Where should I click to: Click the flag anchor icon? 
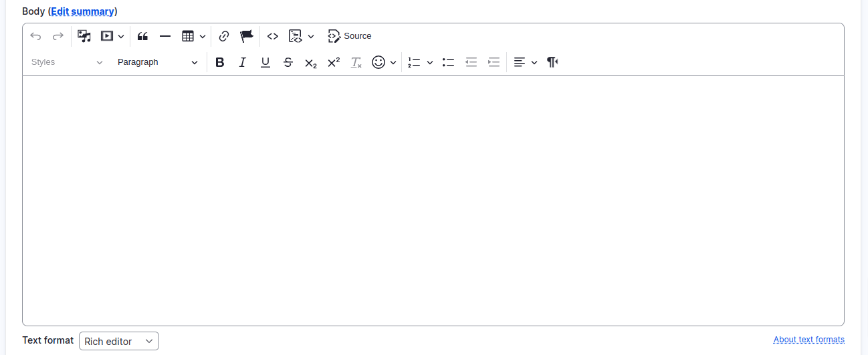coord(247,36)
